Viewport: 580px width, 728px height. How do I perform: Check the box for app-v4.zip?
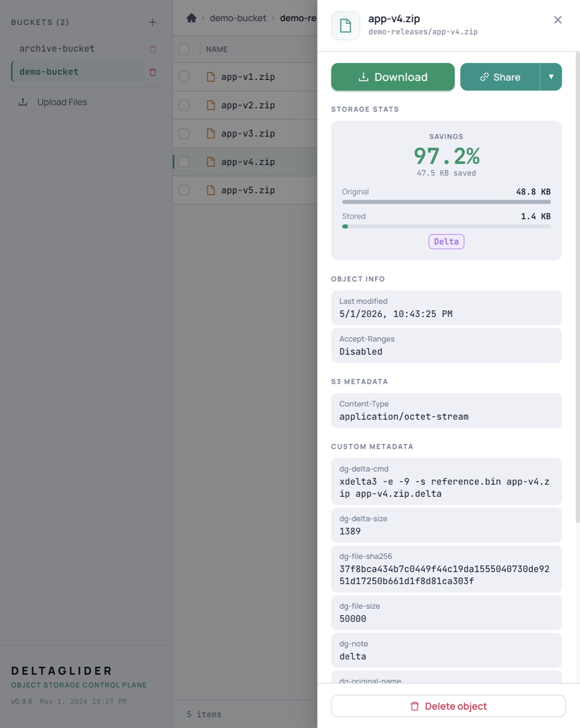pyautogui.click(x=184, y=162)
